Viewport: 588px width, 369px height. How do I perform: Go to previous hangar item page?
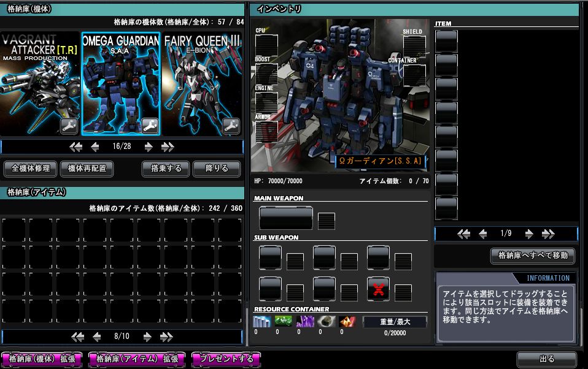(x=97, y=337)
